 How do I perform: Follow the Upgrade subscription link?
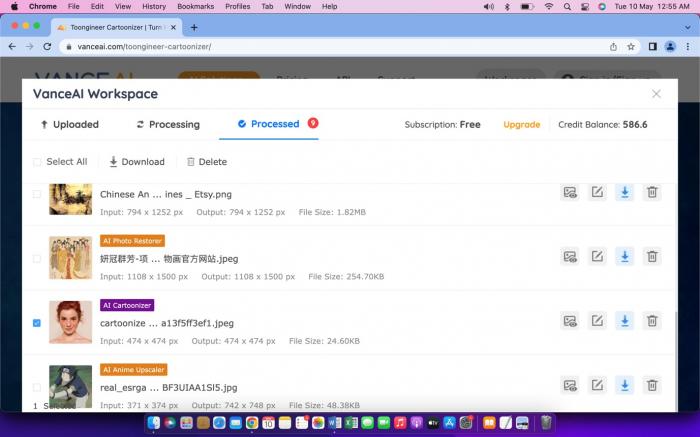tap(521, 125)
